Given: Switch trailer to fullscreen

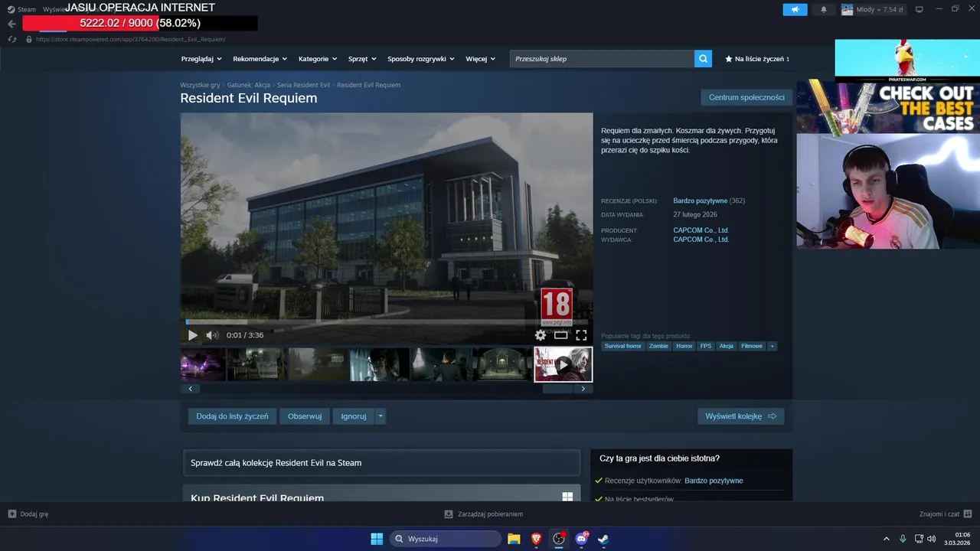Looking at the screenshot, I should (581, 335).
